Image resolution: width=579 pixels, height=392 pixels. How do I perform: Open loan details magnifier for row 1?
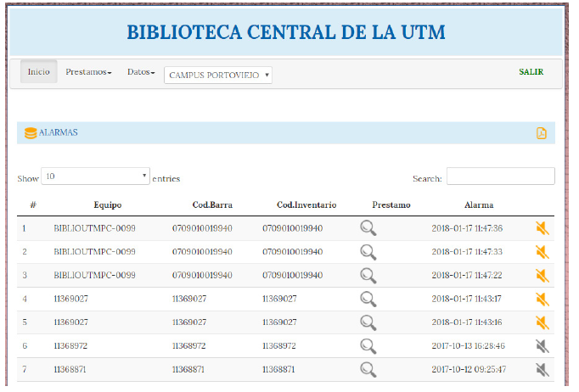(368, 228)
